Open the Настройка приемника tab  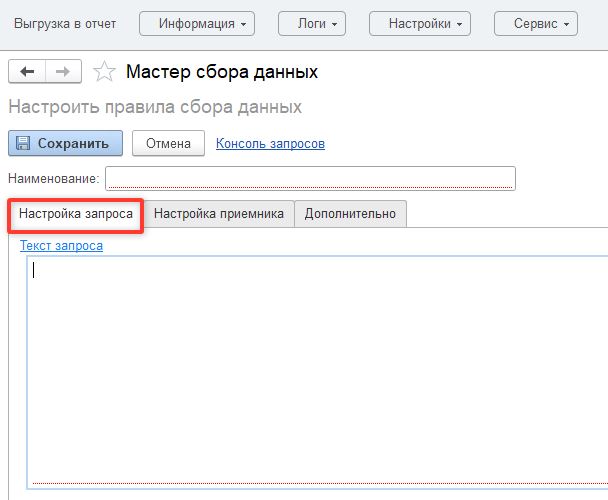click(x=219, y=214)
